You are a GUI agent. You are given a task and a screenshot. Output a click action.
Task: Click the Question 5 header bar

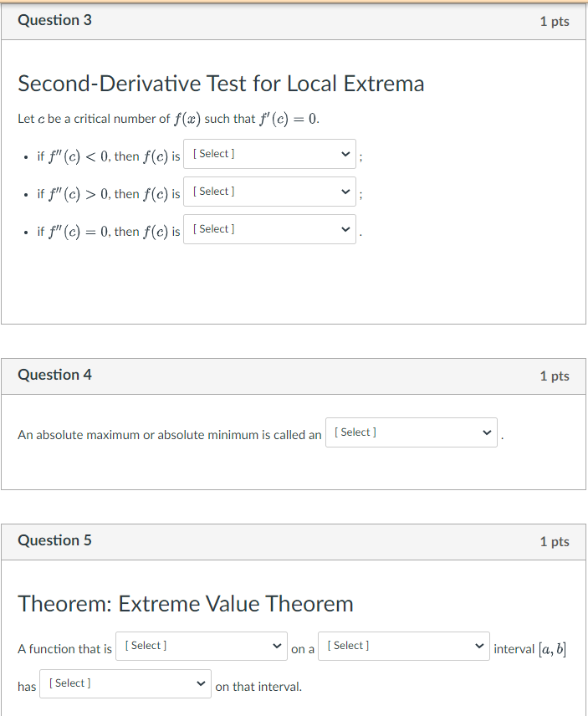point(293,541)
